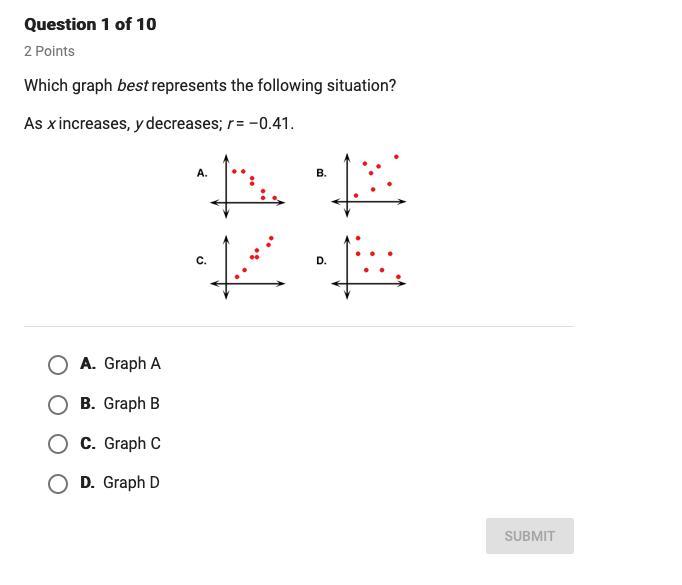
Task: Click the '2 Points' text
Action: [x=49, y=51]
